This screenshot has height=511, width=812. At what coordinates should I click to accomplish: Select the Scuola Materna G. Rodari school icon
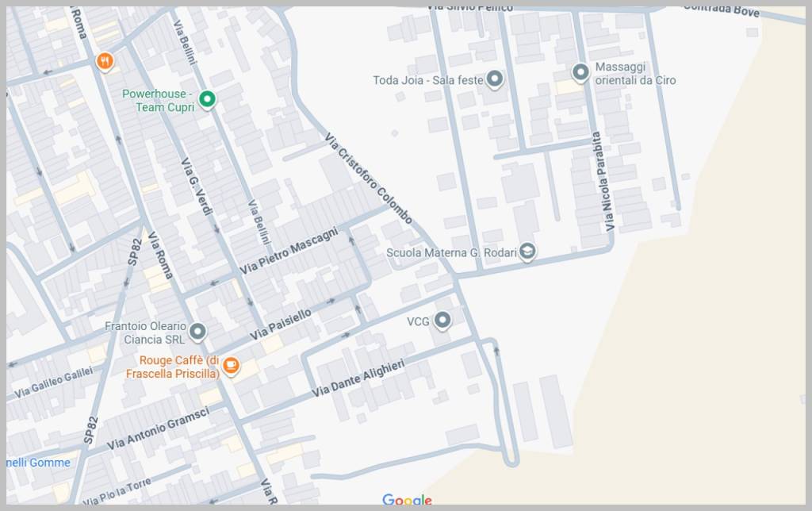click(x=527, y=252)
